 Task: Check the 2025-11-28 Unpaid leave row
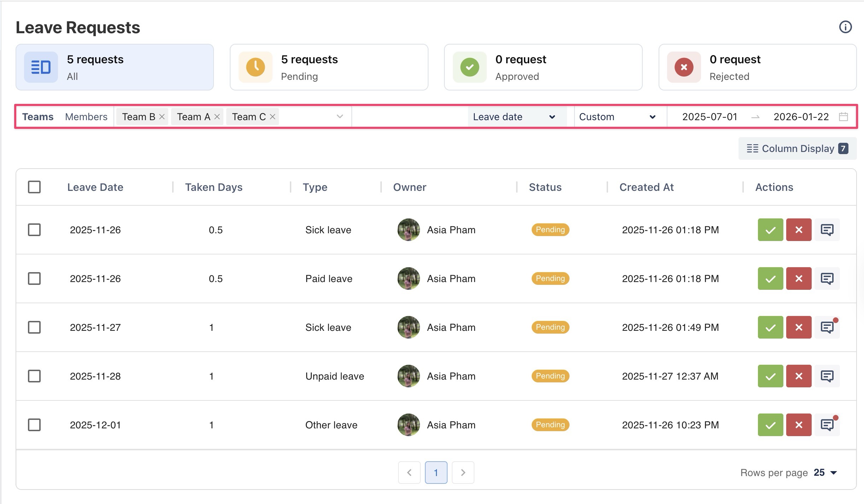click(34, 376)
